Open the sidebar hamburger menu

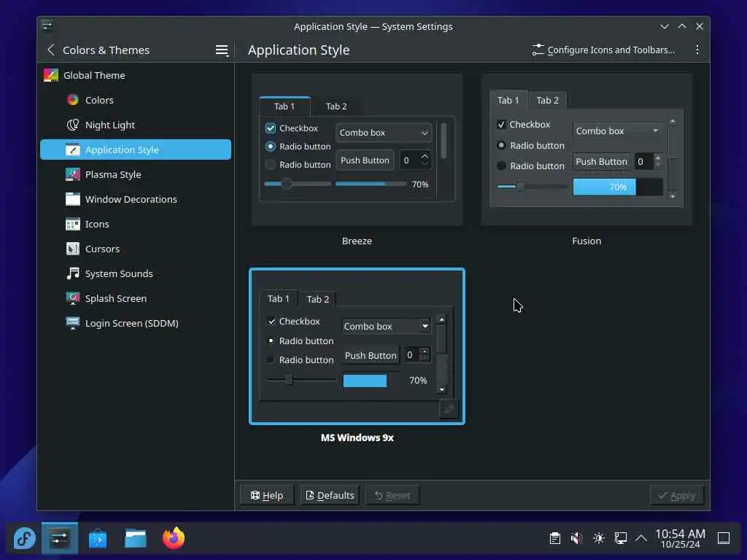pyautogui.click(x=222, y=50)
